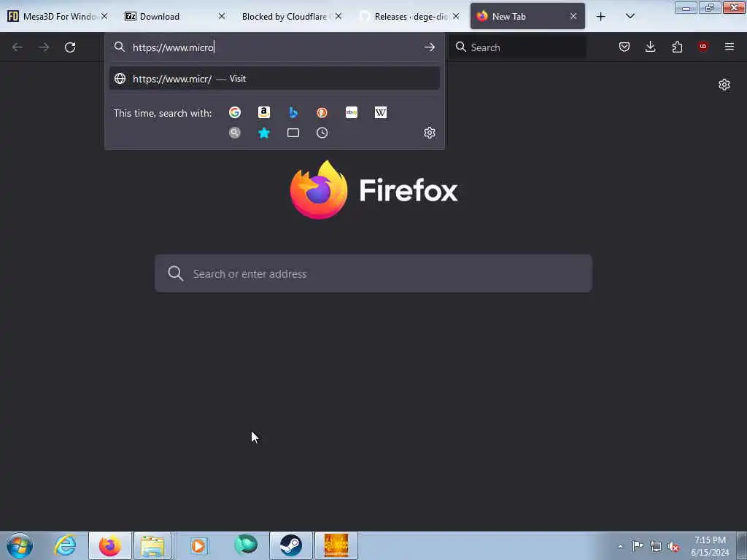Click the Go arrow in the address bar
The image size is (747, 560).
point(430,47)
